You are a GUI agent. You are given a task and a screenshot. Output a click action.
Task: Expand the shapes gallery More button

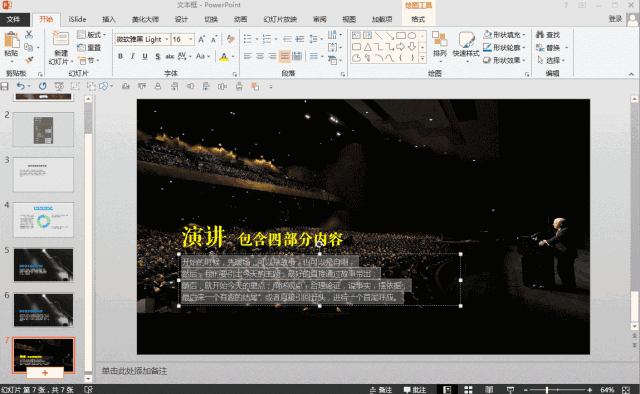422,58
